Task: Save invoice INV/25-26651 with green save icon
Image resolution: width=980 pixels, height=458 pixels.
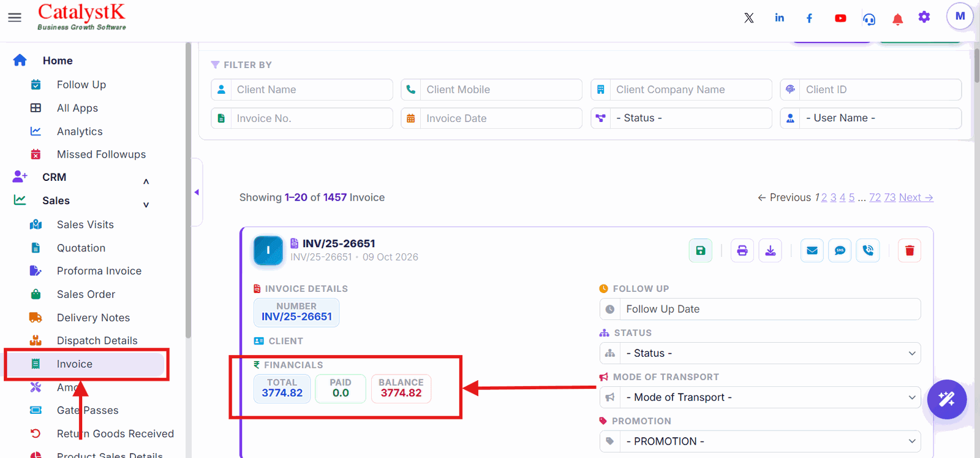Action: pyautogui.click(x=701, y=250)
